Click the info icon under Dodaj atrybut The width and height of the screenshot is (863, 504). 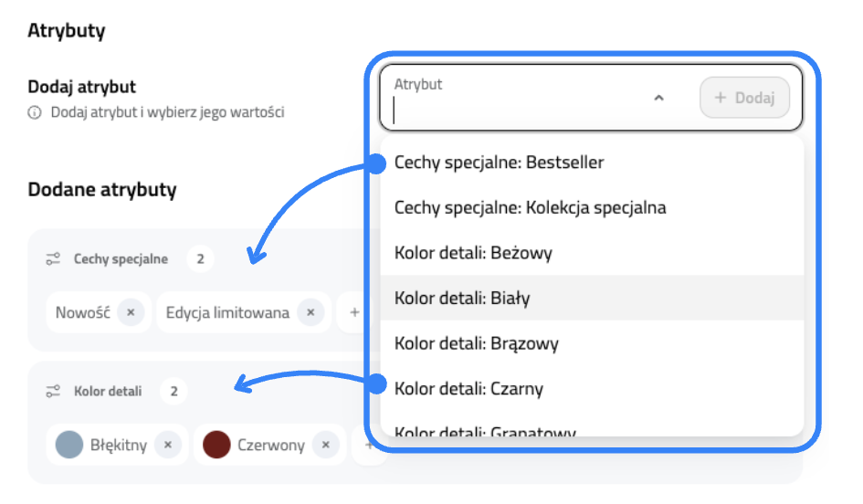click(x=35, y=113)
